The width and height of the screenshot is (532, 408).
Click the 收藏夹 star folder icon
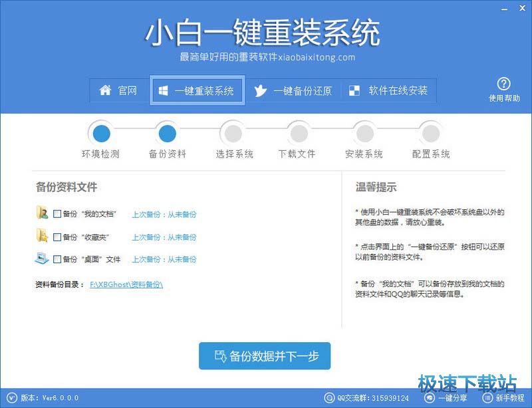pyautogui.click(x=42, y=236)
